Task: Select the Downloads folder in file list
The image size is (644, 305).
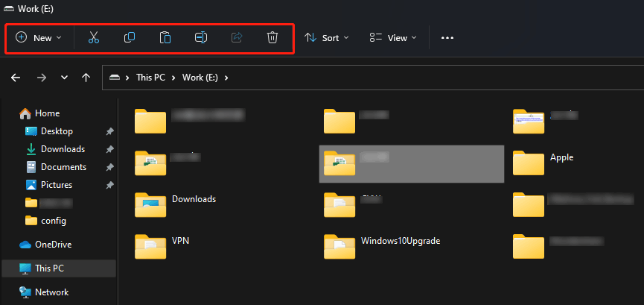Action: click(176, 204)
